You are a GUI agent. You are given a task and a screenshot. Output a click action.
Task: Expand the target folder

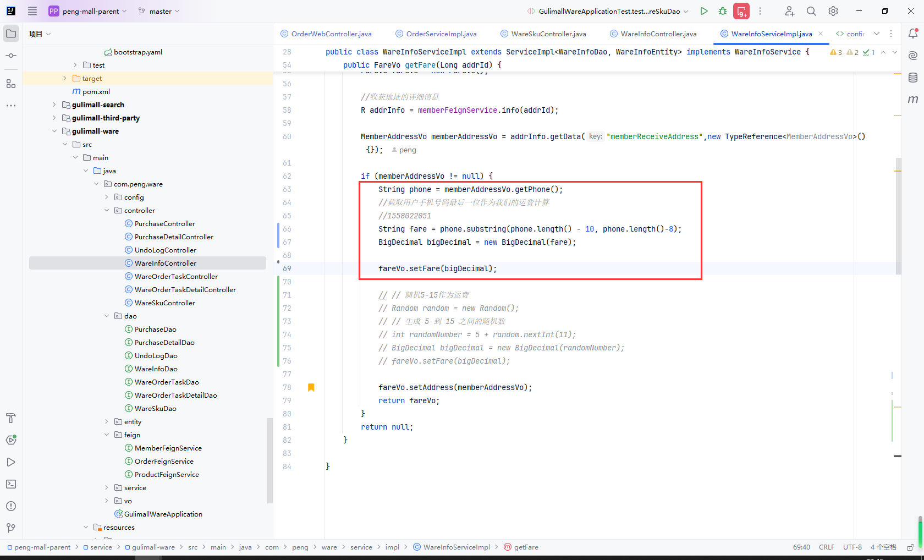click(65, 79)
